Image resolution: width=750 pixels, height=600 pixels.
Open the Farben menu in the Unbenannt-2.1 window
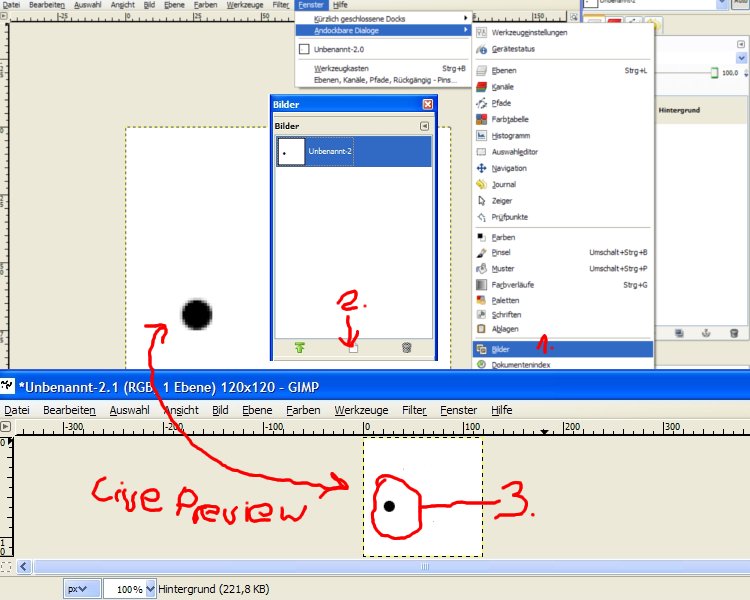pos(303,410)
